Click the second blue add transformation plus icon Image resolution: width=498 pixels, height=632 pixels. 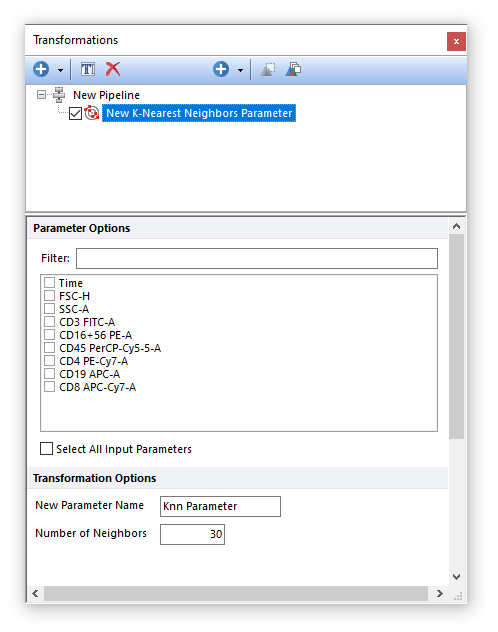click(x=221, y=69)
